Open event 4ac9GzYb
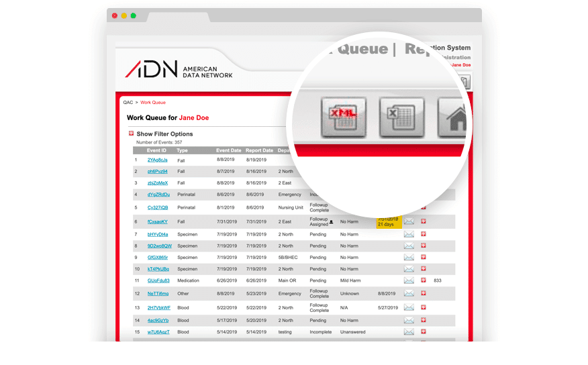This screenshot has width=588, height=365. click(158, 321)
